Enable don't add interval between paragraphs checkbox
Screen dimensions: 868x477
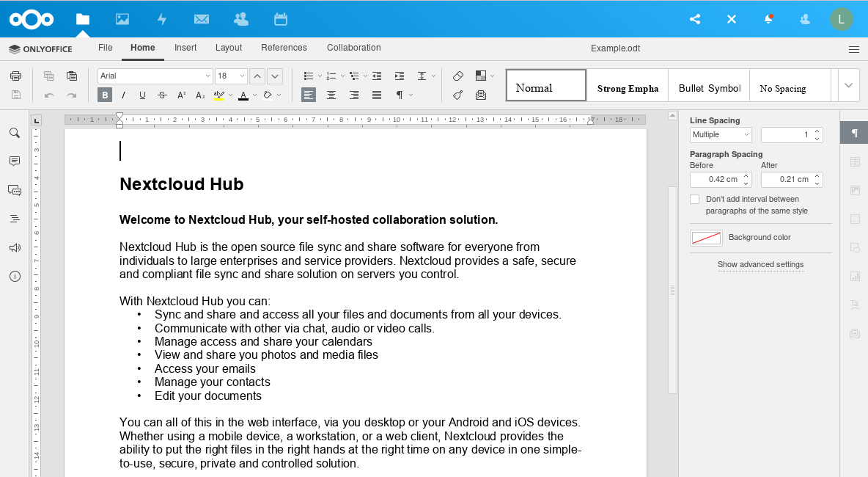click(695, 200)
